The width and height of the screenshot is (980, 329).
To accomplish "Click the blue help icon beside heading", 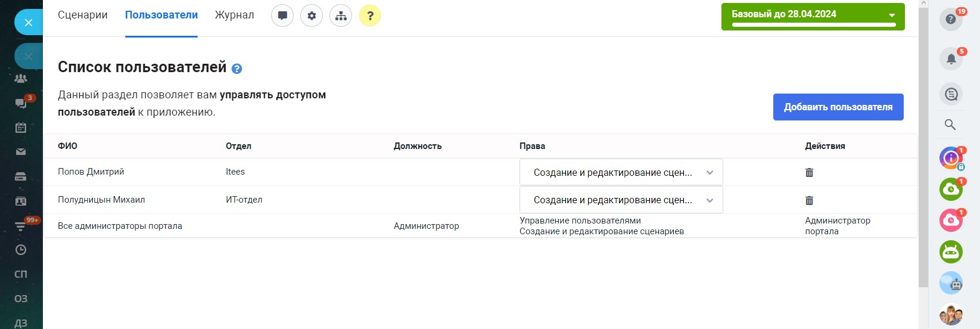I will coord(237,69).
